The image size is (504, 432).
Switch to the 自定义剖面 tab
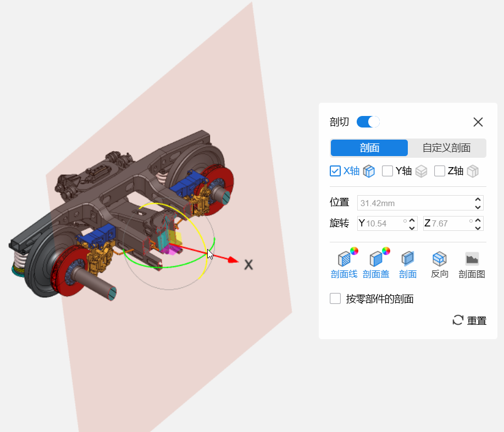coord(446,148)
